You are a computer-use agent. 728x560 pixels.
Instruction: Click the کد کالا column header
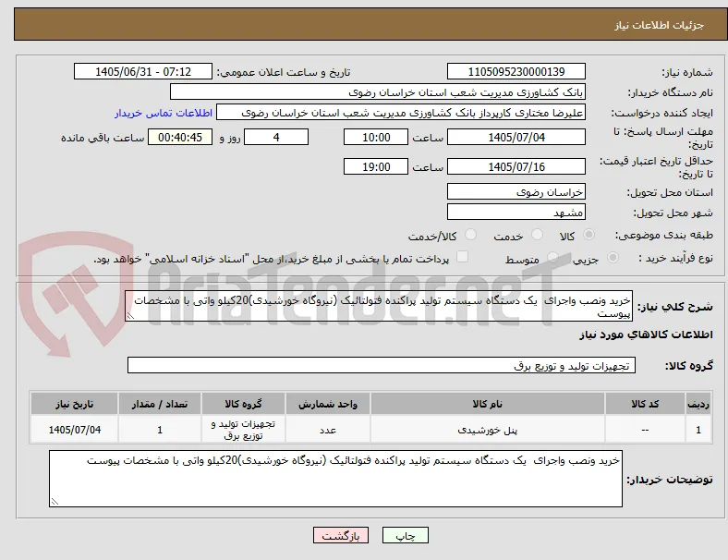645,404
